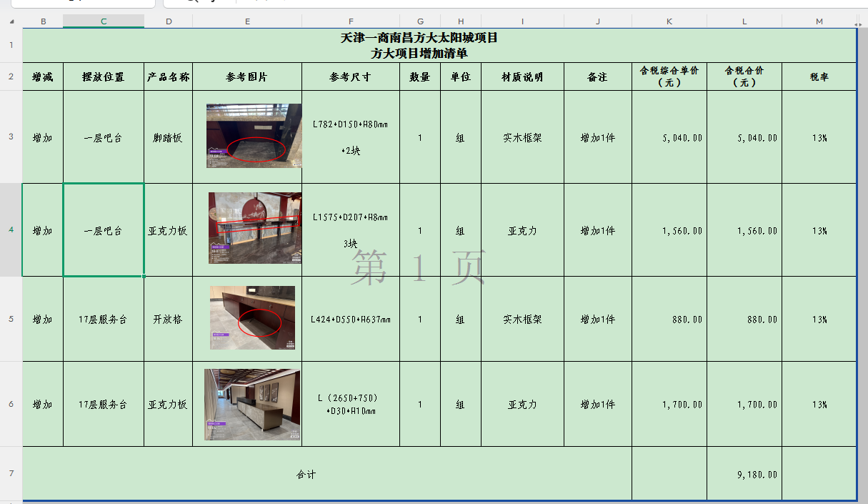Image resolution: width=868 pixels, height=504 pixels.
Task: Click the 17层服务台 cell in row 5
Action: pyautogui.click(x=104, y=319)
